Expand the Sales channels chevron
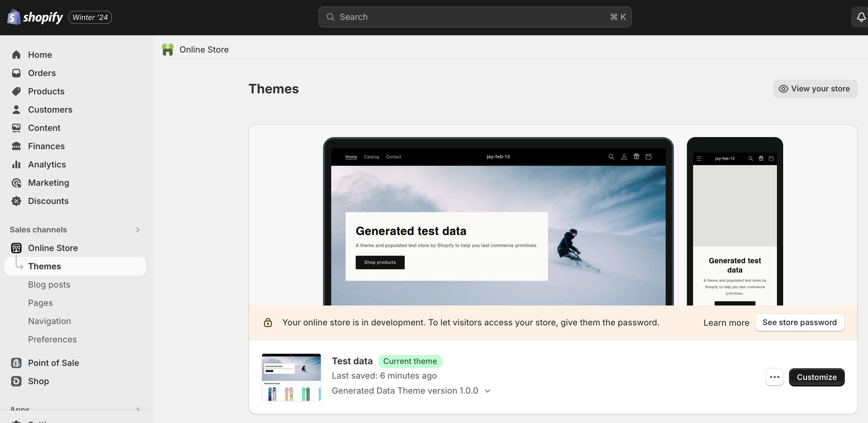Viewport: 868px width, 423px height. pos(137,229)
